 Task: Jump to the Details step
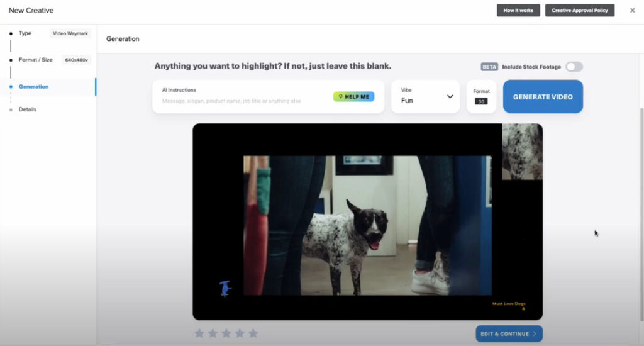(x=28, y=109)
